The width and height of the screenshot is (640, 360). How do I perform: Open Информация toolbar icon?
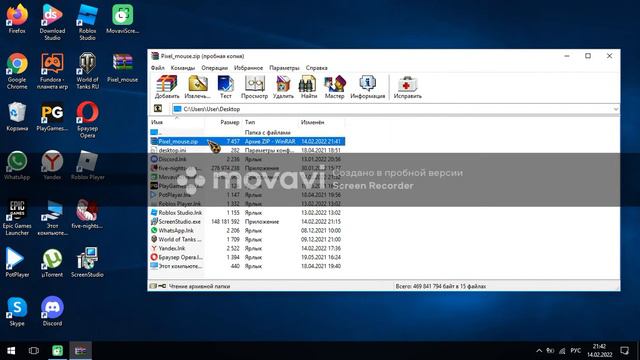tap(367, 87)
